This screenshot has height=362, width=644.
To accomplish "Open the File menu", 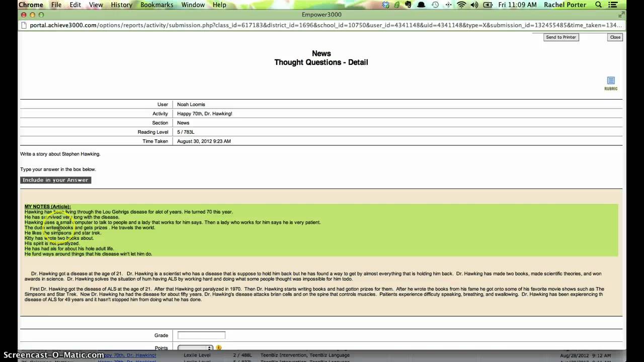I will [56, 5].
